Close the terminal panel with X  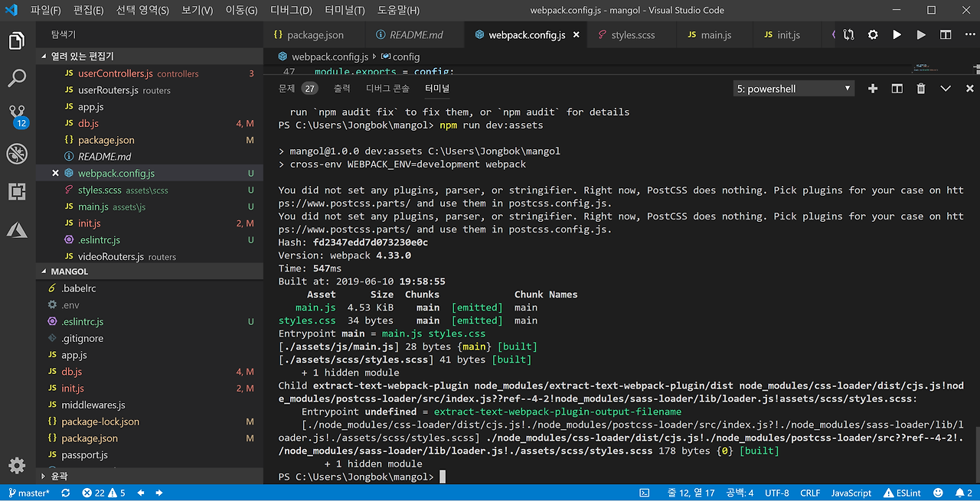click(969, 89)
